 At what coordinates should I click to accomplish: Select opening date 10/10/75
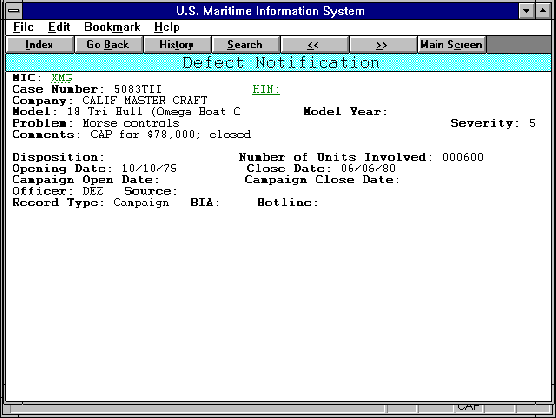point(149,168)
